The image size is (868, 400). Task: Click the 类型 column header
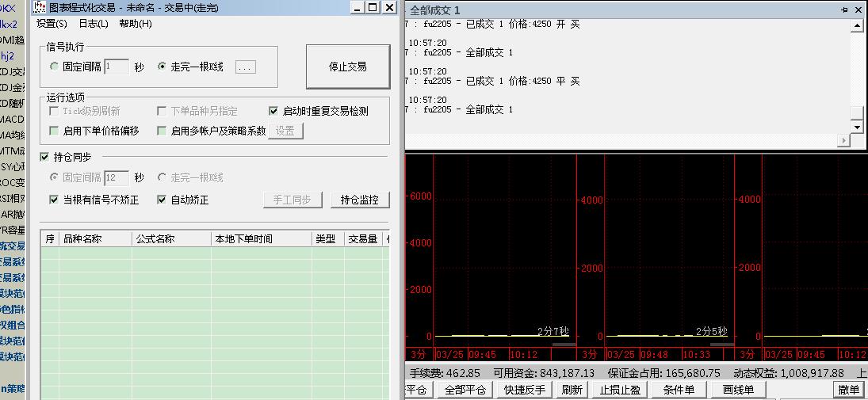(327, 239)
